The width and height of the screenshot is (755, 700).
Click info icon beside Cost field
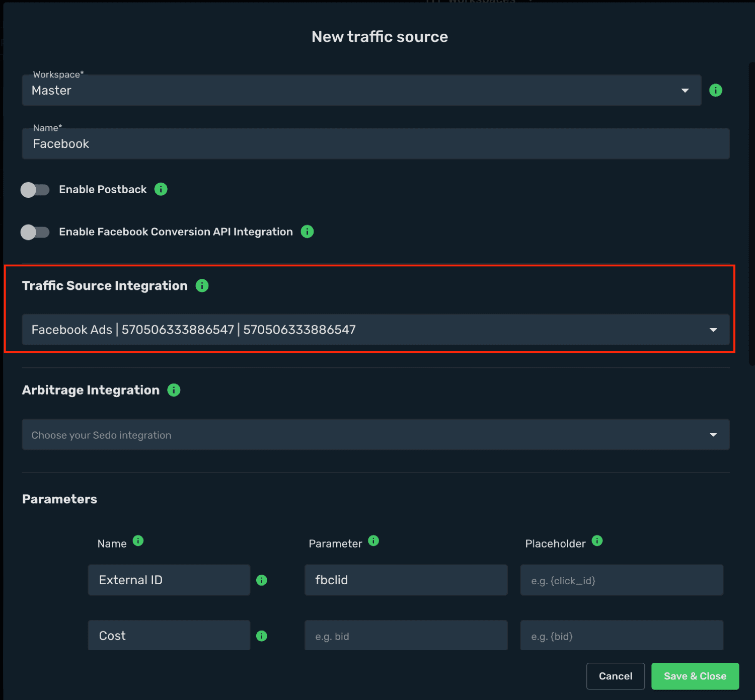click(262, 636)
